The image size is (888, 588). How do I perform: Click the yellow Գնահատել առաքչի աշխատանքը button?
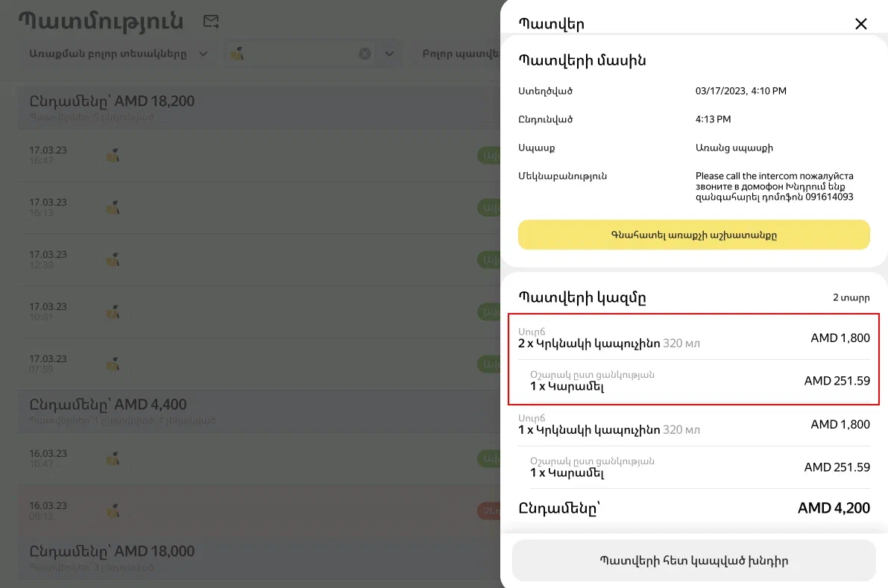693,235
